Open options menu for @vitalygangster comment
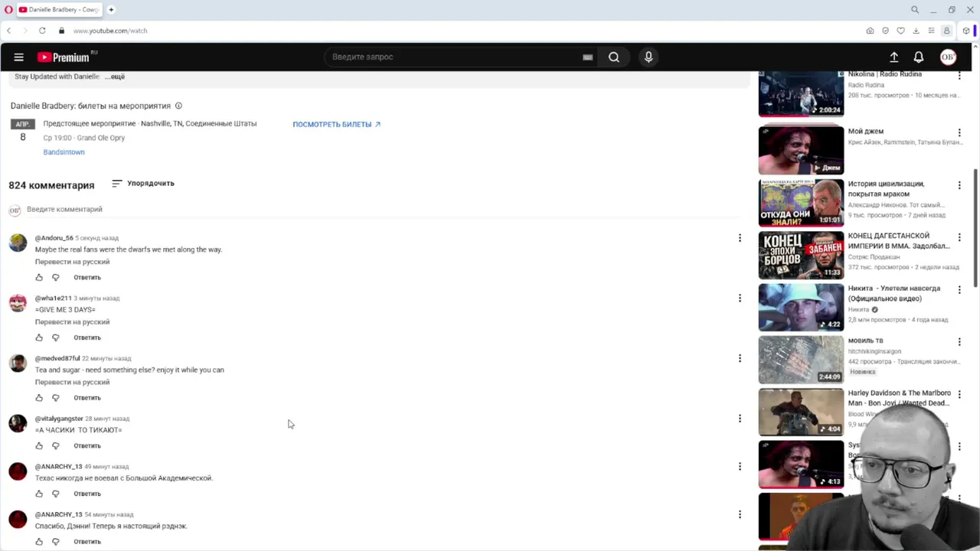The image size is (980, 551). (x=740, y=419)
